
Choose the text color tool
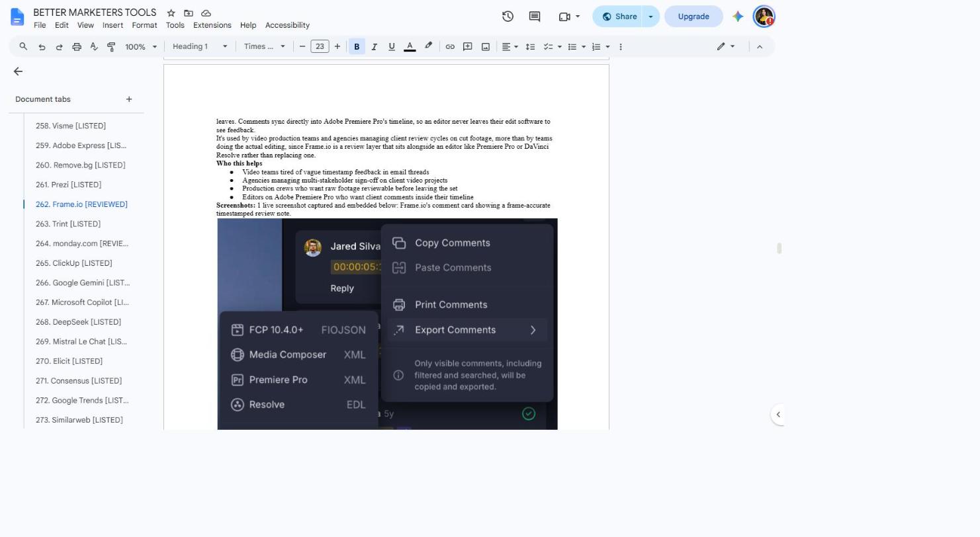coord(410,46)
